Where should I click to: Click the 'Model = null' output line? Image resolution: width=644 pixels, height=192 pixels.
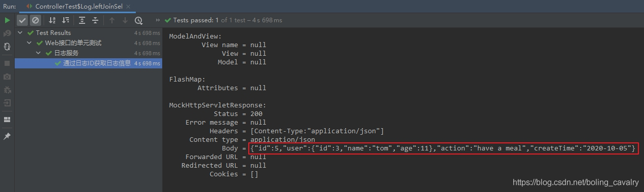[x=242, y=62]
